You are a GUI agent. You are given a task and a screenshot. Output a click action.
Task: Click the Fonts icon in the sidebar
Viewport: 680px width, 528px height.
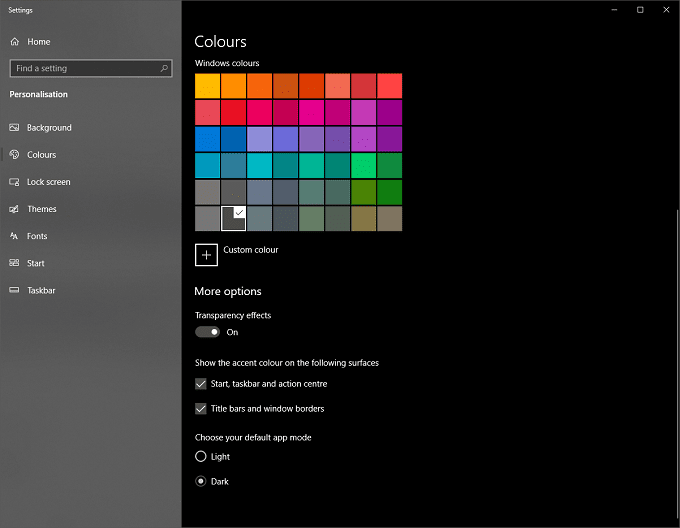(15, 236)
